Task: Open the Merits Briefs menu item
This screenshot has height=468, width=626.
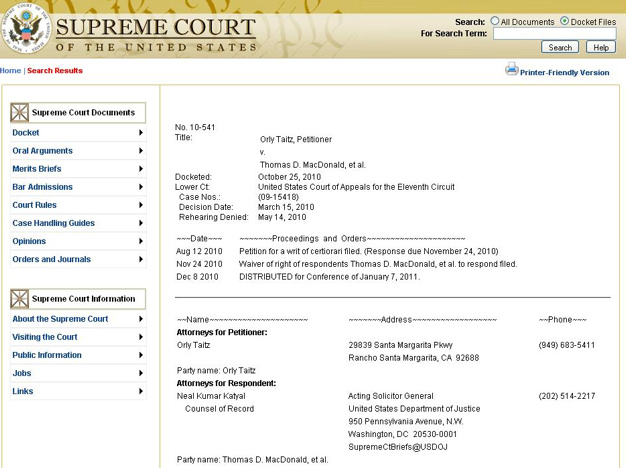Action: click(x=37, y=169)
